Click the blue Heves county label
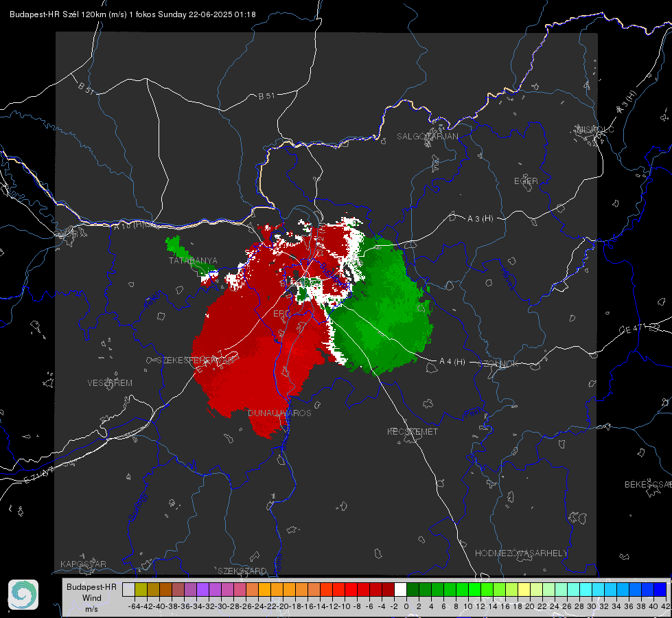The height and width of the screenshot is (618, 672). [x=507, y=279]
